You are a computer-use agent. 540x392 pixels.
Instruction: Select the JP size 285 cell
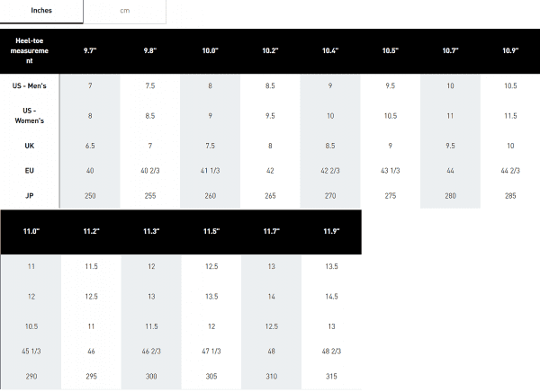pos(510,194)
